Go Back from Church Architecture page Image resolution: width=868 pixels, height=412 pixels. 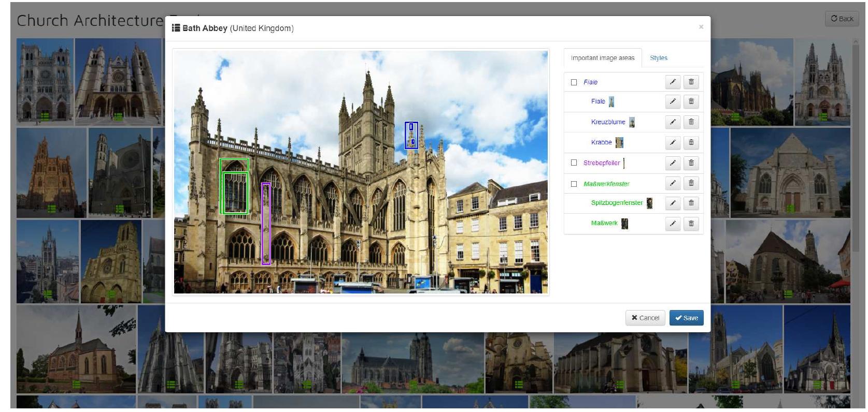842,19
